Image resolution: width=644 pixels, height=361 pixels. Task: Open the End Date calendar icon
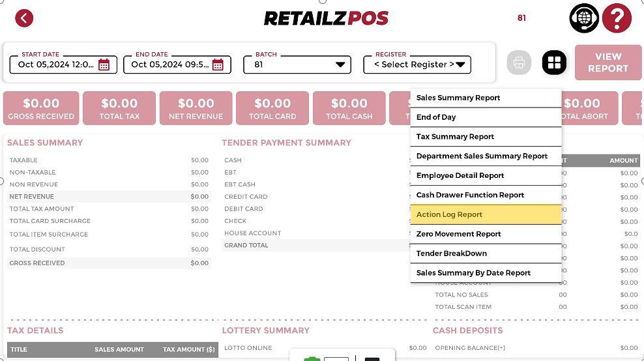(x=218, y=65)
